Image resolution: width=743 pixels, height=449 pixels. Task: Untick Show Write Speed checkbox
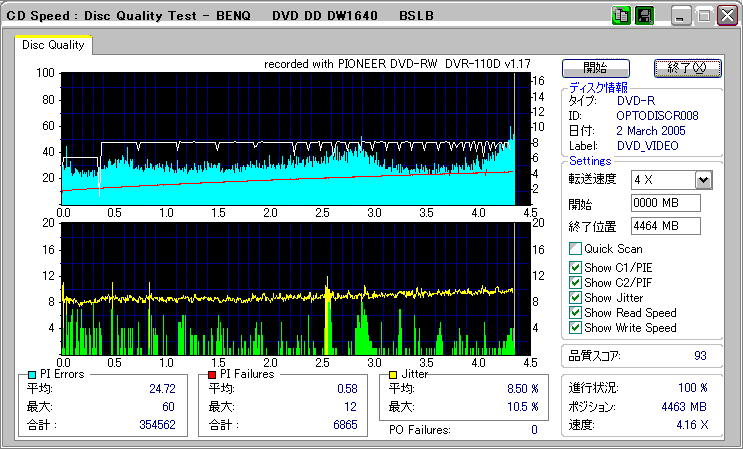click(x=575, y=327)
